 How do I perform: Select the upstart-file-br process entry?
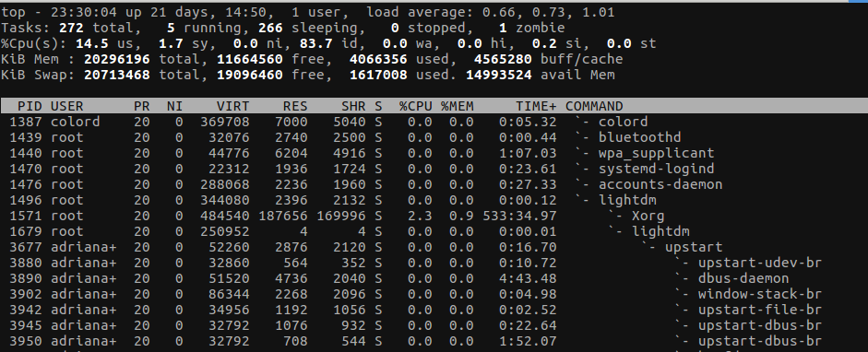(x=759, y=310)
